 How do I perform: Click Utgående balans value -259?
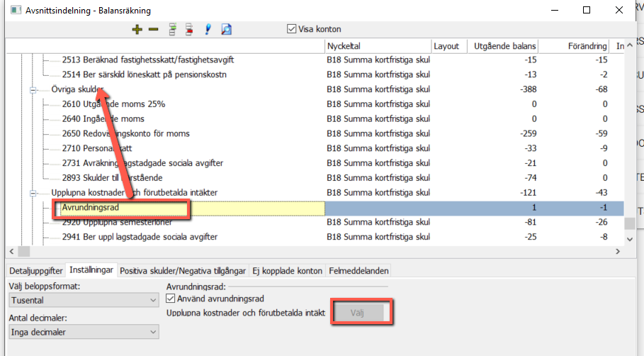[x=529, y=134]
